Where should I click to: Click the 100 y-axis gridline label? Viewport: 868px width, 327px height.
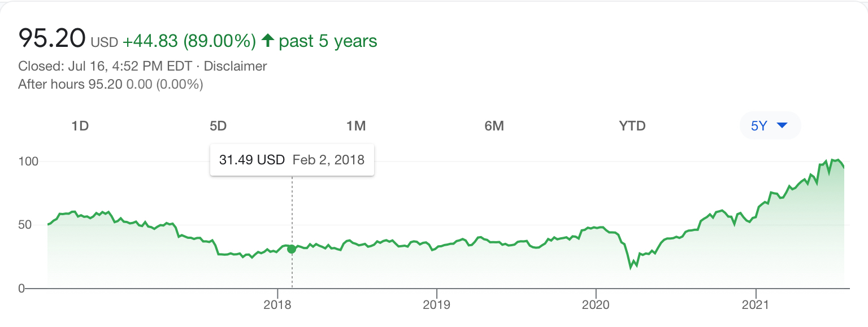coord(28,162)
